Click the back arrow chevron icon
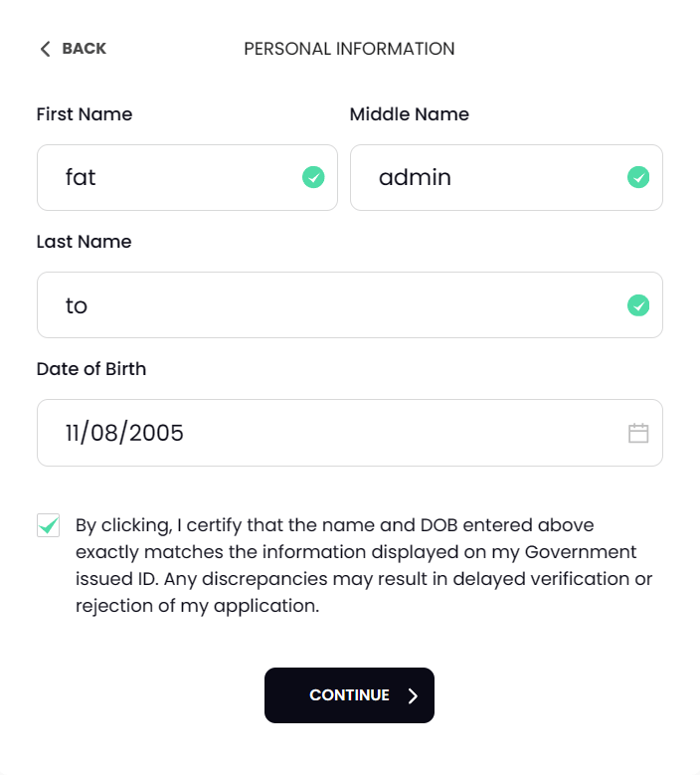700x775 pixels. click(x=45, y=49)
